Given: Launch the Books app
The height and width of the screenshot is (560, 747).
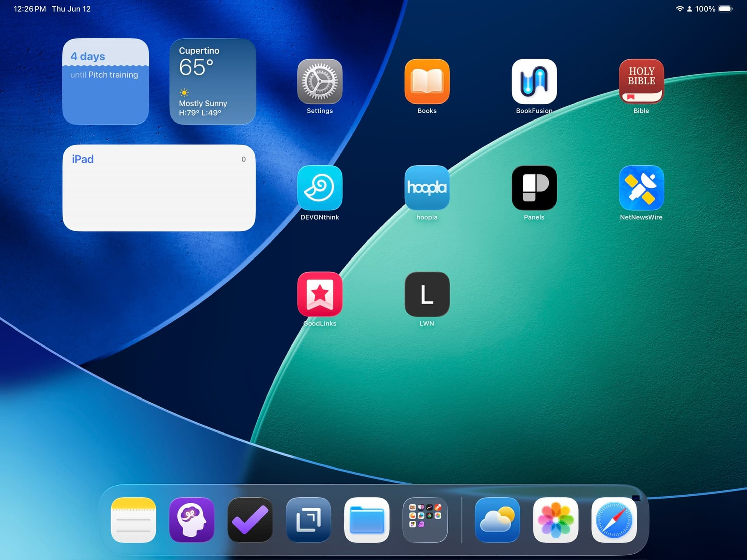Looking at the screenshot, I should pos(427,81).
